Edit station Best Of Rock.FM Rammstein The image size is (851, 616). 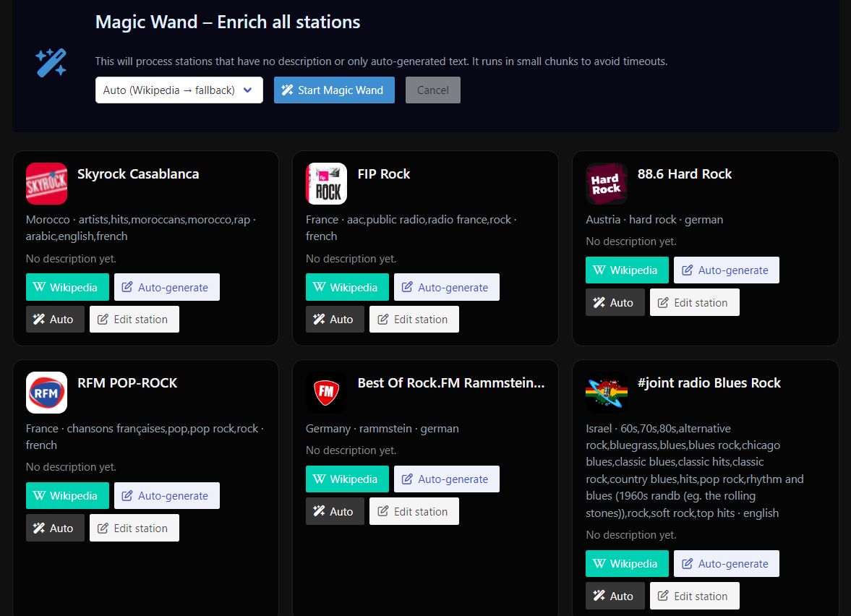tap(414, 511)
